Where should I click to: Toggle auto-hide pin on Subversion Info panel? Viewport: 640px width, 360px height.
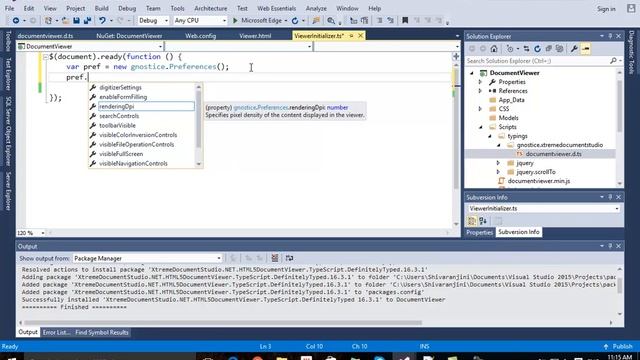coord(610,197)
